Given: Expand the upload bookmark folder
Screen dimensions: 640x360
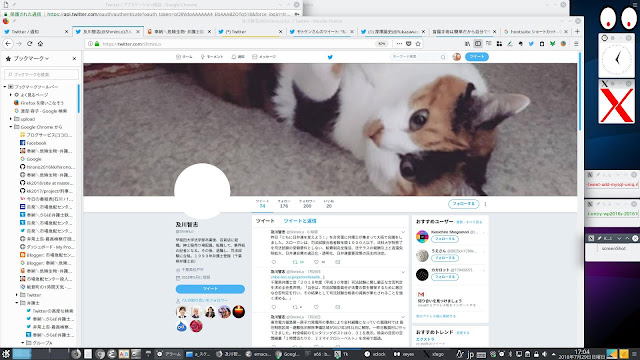Looking at the screenshot, I should pos(11,119).
